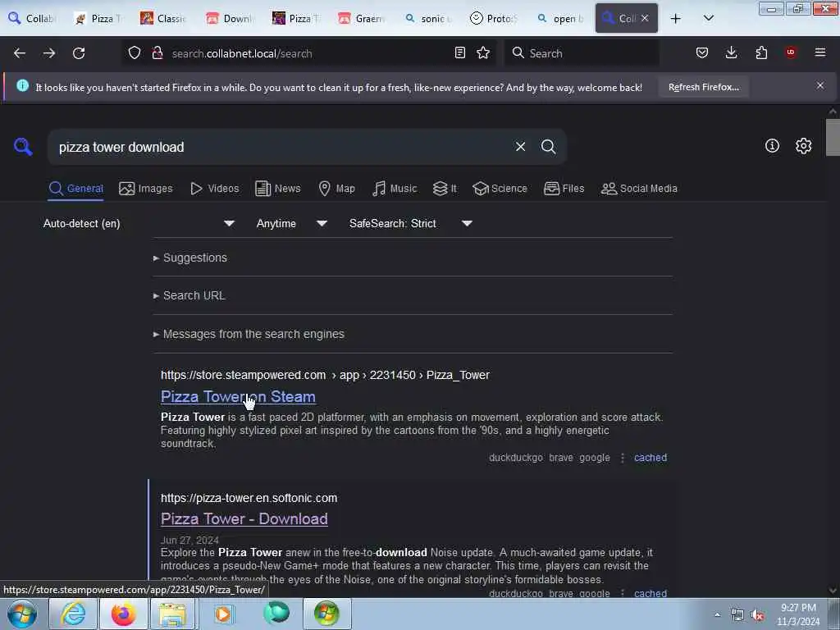
Task: Open the Anytime time range dropdown
Action: [291, 223]
